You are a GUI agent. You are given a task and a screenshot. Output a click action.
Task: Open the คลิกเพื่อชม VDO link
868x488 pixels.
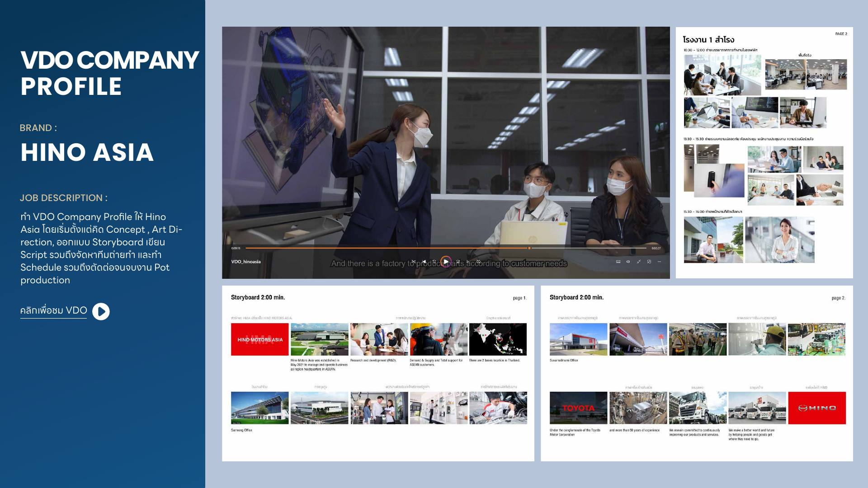pos(53,311)
